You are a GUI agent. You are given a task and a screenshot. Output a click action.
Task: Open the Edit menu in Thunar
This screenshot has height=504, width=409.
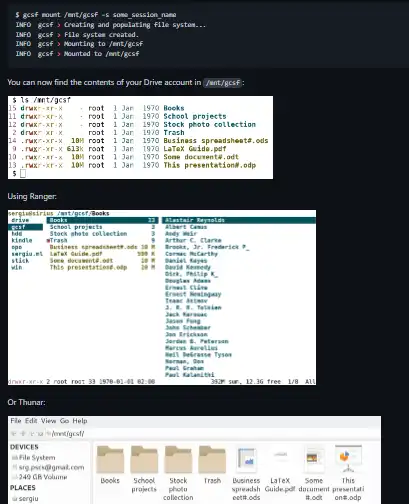click(x=31, y=421)
